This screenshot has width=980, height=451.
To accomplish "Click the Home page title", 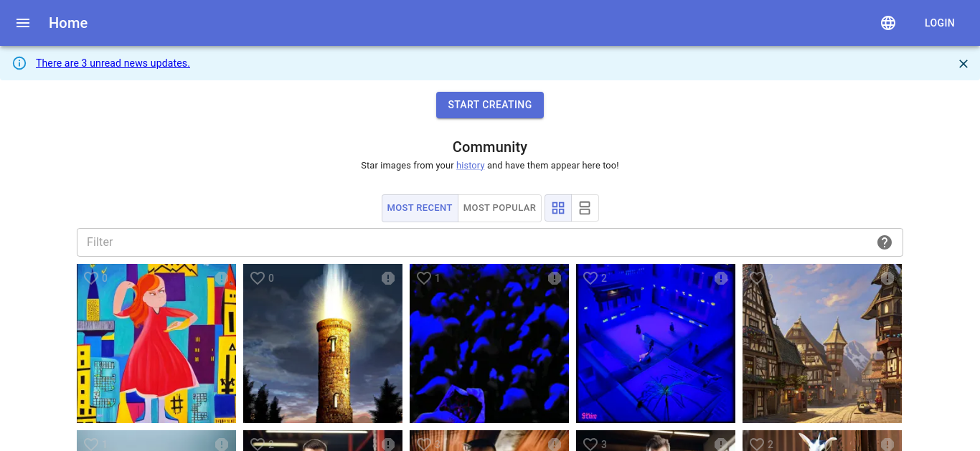I will point(68,23).
